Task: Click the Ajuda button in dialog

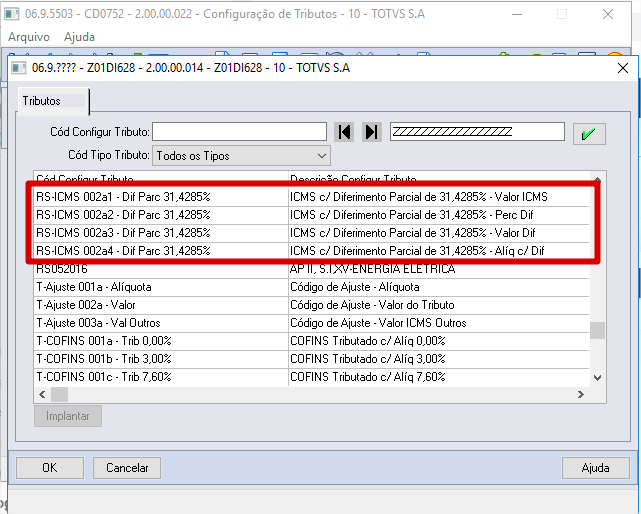Action: [595, 467]
